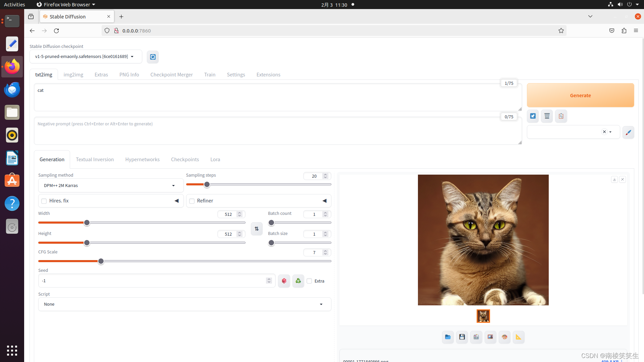This screenshot has height=362, width=644.
Task: Click the prompt box containing cat
Action: click(x=278, y=97)
